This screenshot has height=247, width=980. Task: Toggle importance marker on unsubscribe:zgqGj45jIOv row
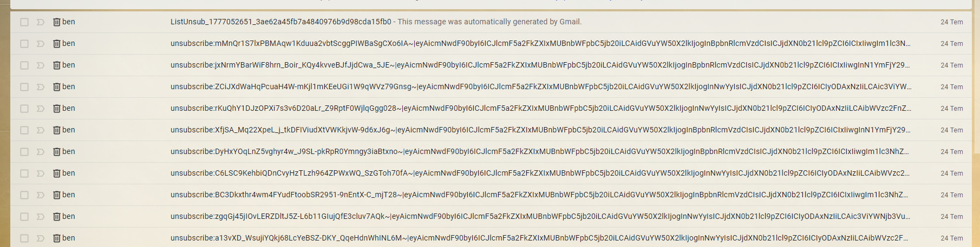pos(40,217)
